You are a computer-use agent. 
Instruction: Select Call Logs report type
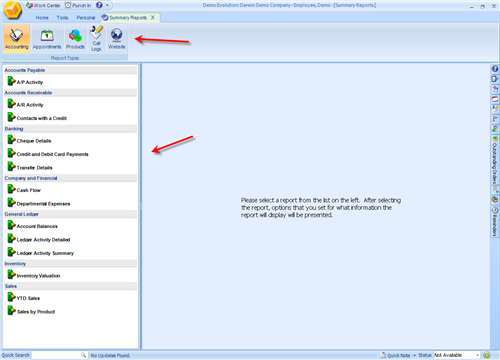(96, 39)
